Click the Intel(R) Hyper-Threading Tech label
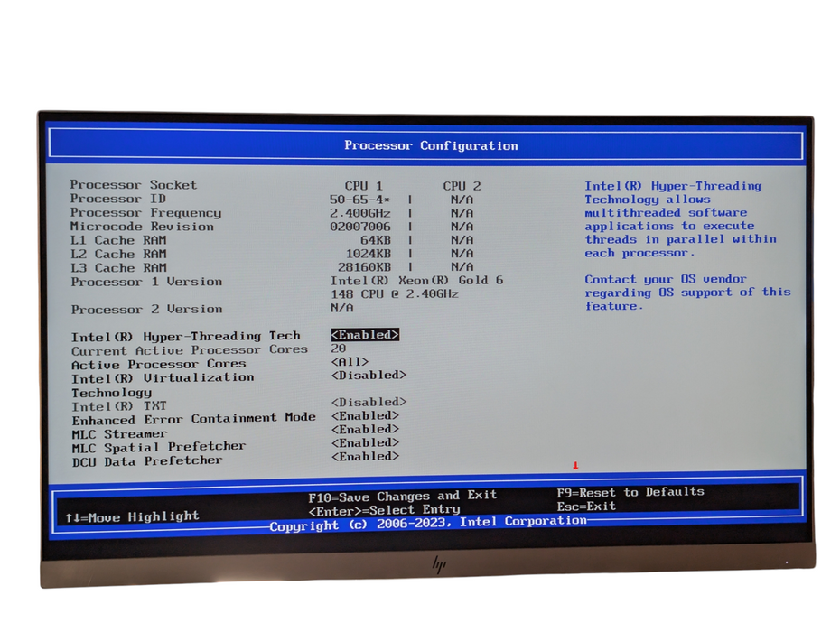Screen dimensions: 840x632 [185, 337]
